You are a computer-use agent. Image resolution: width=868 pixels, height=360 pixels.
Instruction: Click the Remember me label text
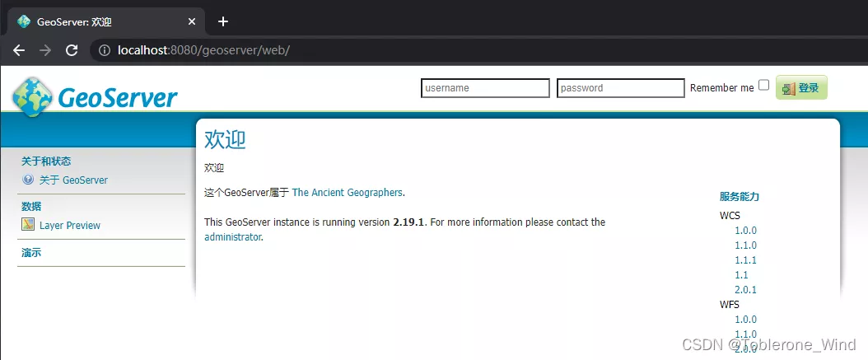722,88
